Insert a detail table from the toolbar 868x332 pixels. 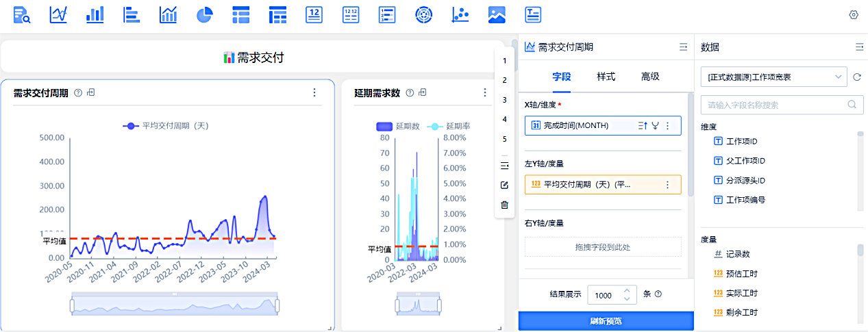(240, 14)
